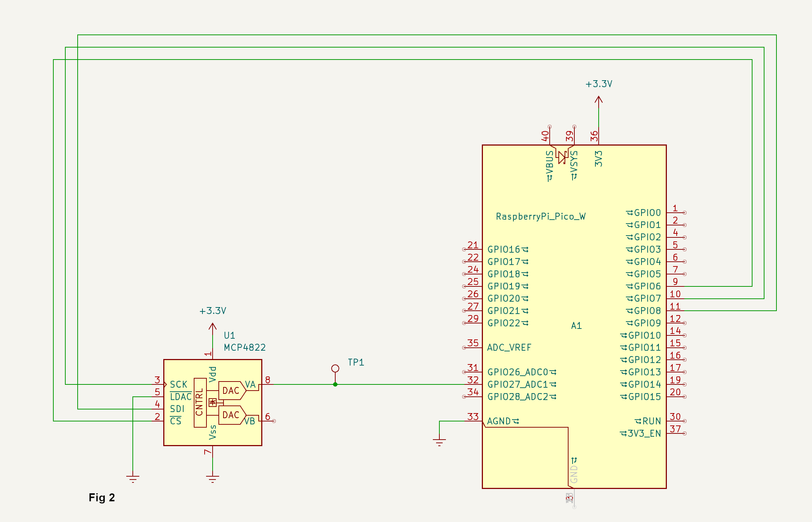This screenshot has width=812, height=522.
Task: Click the A1 reference label
Action: tap(577, 326)
